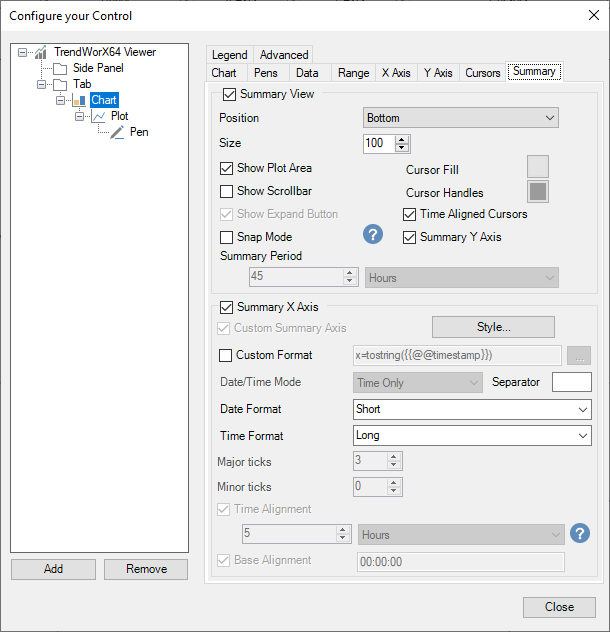Open the Time Format dropdown
The height and width of the screenshot is (632, 610).
coord(472,436)
